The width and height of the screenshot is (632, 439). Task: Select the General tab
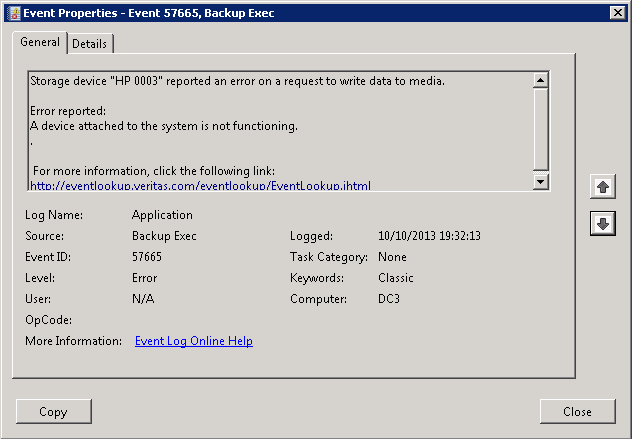[40, 42]
